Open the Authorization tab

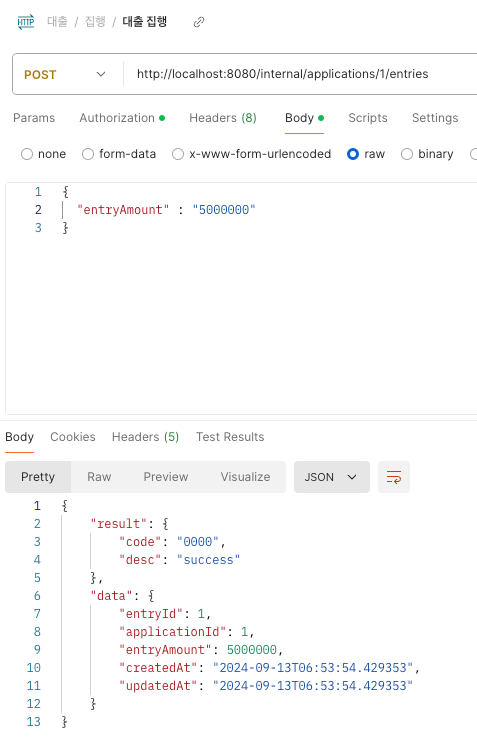coord(122,118)
